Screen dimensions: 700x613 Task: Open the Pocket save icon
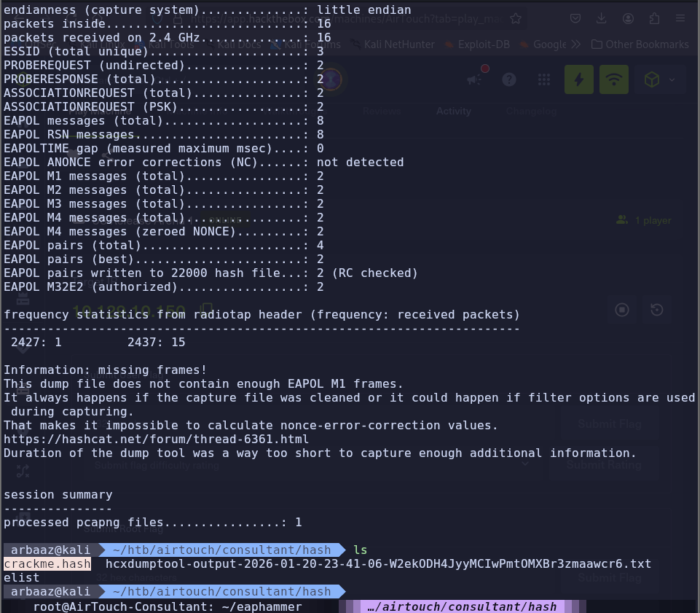pyautogui.click(x=575, y=17)
